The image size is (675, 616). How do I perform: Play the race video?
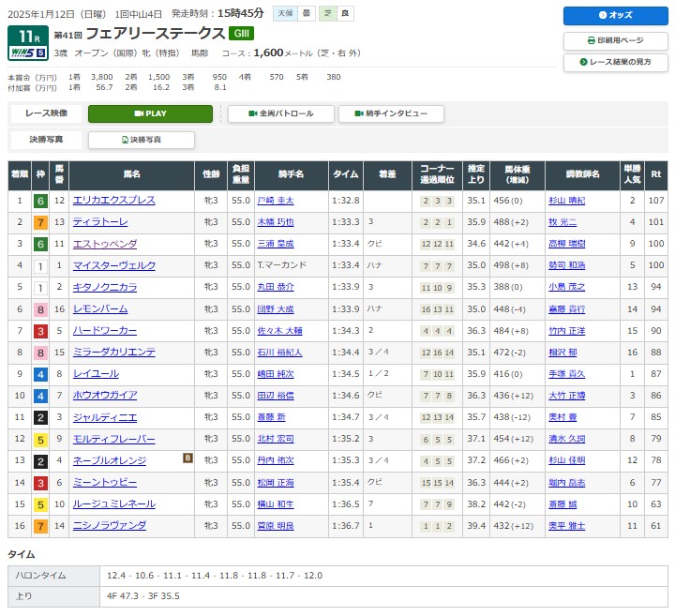(x=150, y=113)
